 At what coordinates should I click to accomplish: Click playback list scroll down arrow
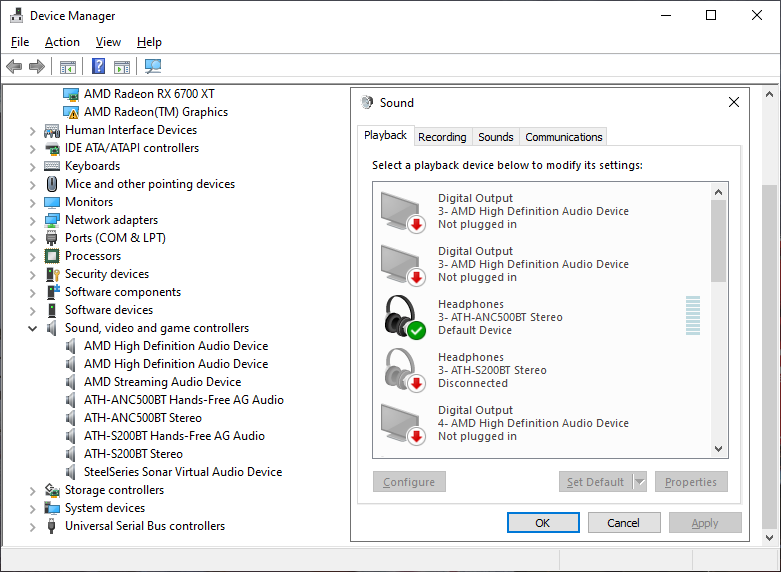tap(718, 449)
